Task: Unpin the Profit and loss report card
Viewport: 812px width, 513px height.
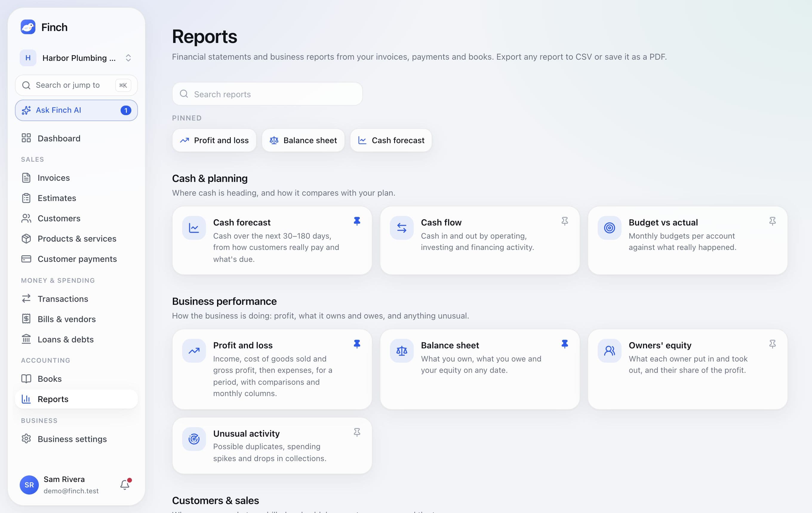Action: click(x=357, y=344)
